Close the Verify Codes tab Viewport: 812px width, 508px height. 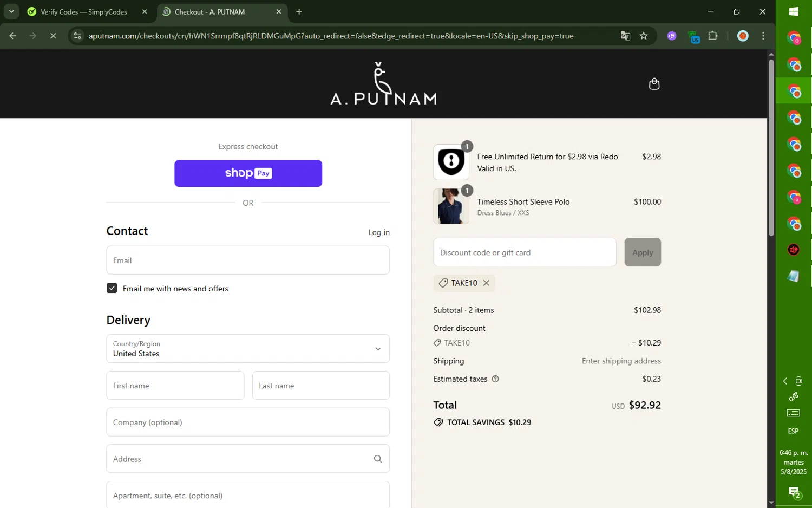(145, 11)
